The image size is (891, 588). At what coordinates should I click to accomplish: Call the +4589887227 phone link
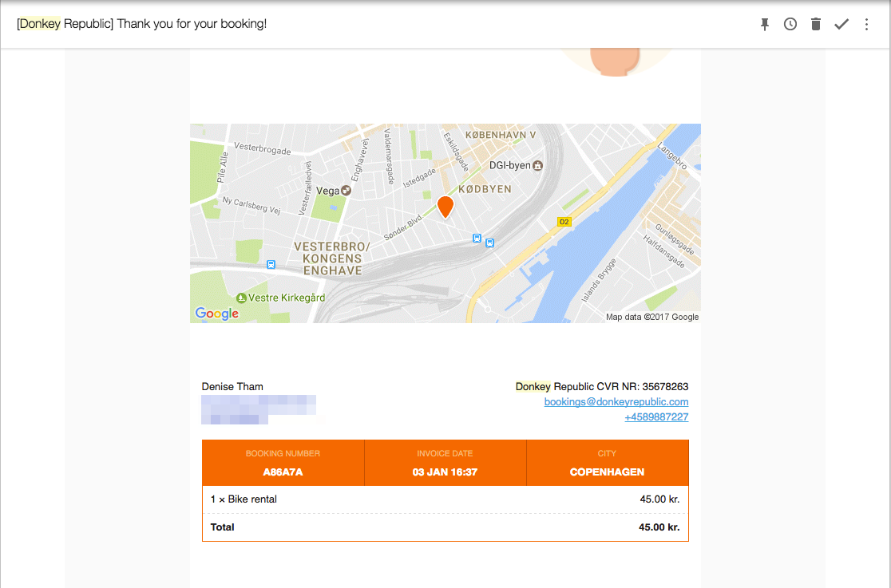coord(656,417)
